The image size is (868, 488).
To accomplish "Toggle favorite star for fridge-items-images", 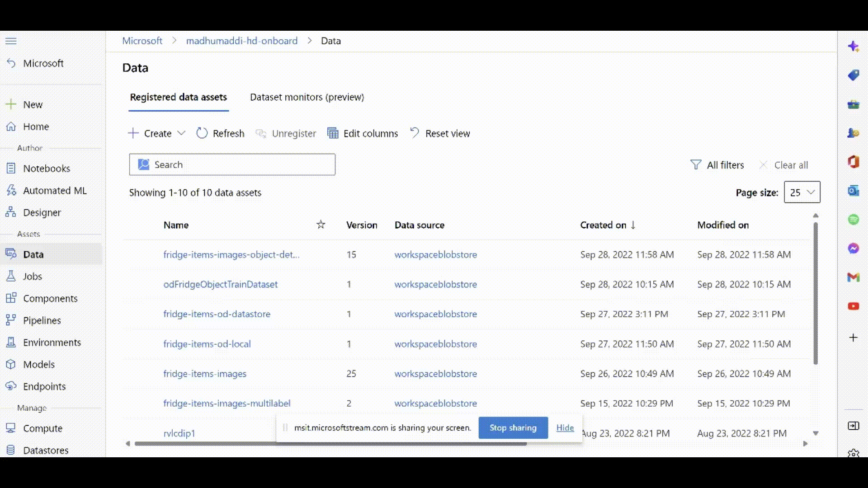I will pos(321,373).
